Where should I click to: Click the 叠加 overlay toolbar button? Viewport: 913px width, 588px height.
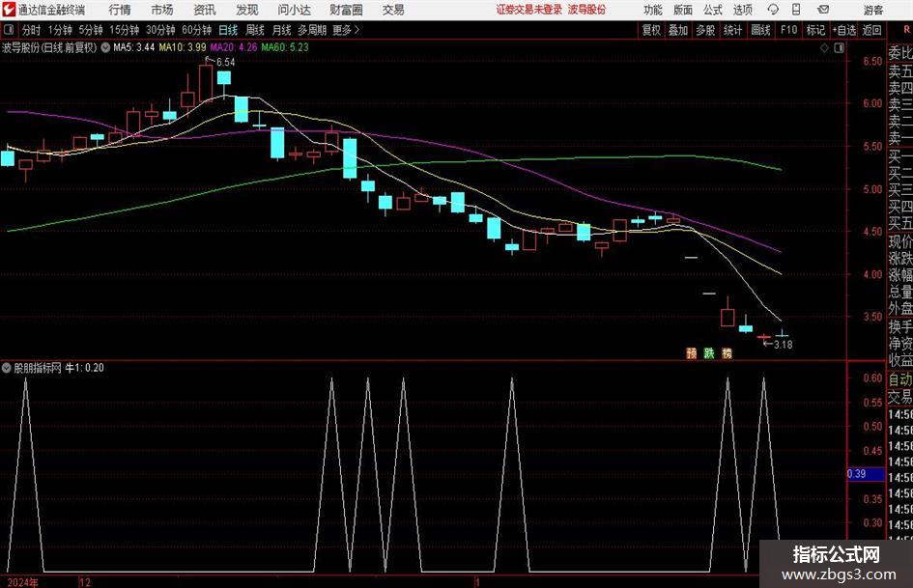(678, 30)
